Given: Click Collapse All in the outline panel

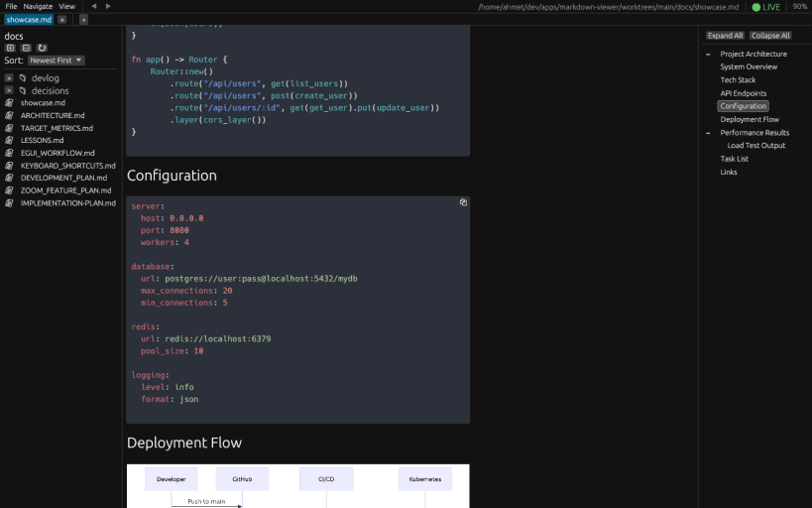Looking at the screenshot, I should [770, 36].
